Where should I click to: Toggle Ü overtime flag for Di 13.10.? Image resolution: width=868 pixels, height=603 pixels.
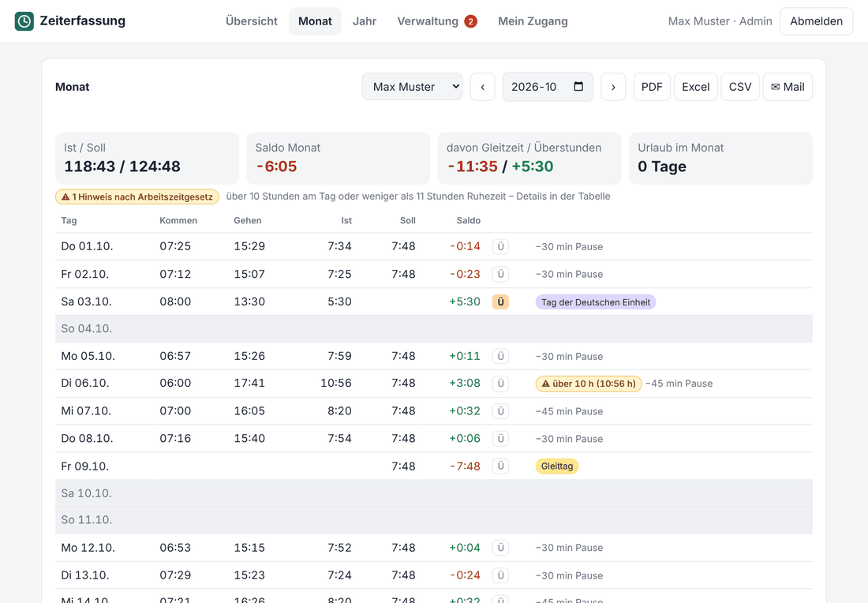(500, 575)
